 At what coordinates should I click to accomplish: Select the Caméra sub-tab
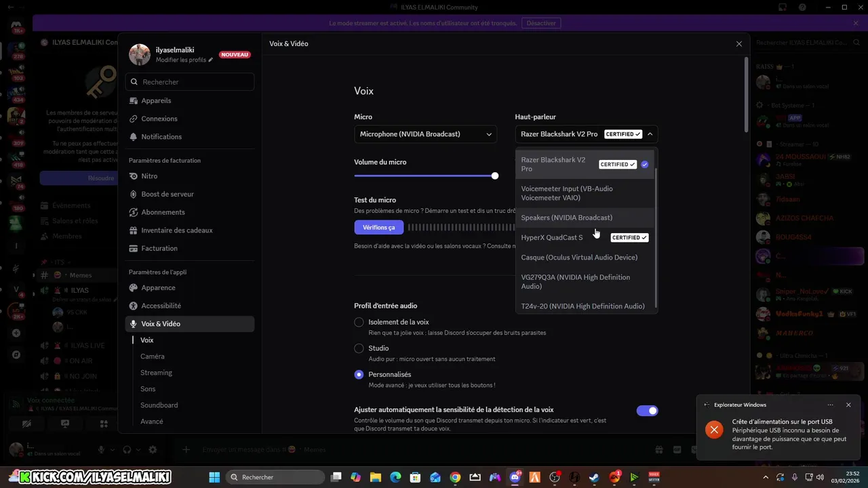pyautogui.click(x=153, y=357)
